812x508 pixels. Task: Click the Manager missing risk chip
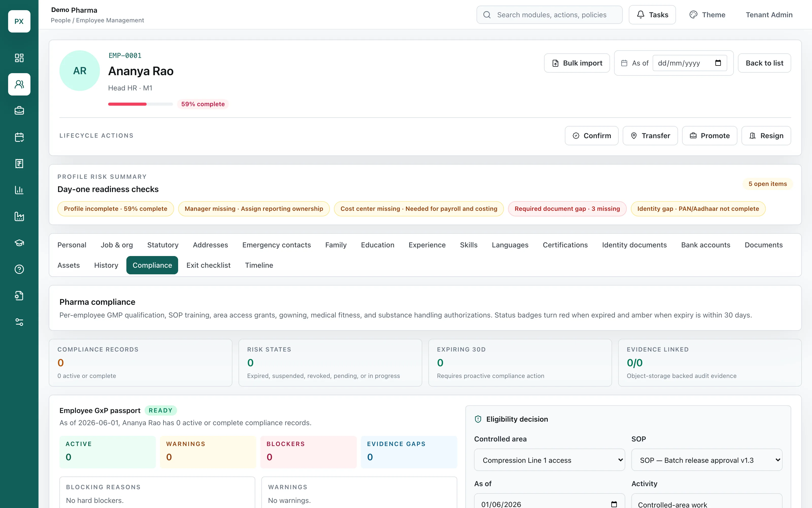click(254, 209)
